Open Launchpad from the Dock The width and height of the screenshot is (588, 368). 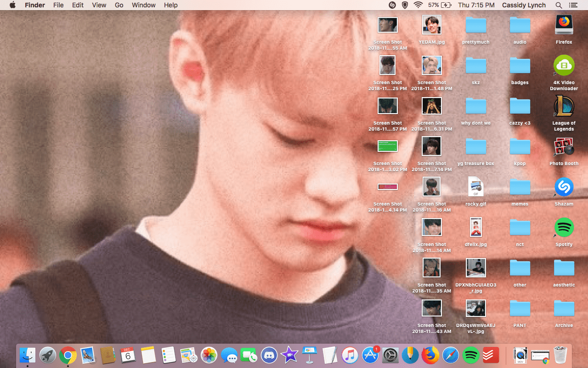(x=48, y=355)
